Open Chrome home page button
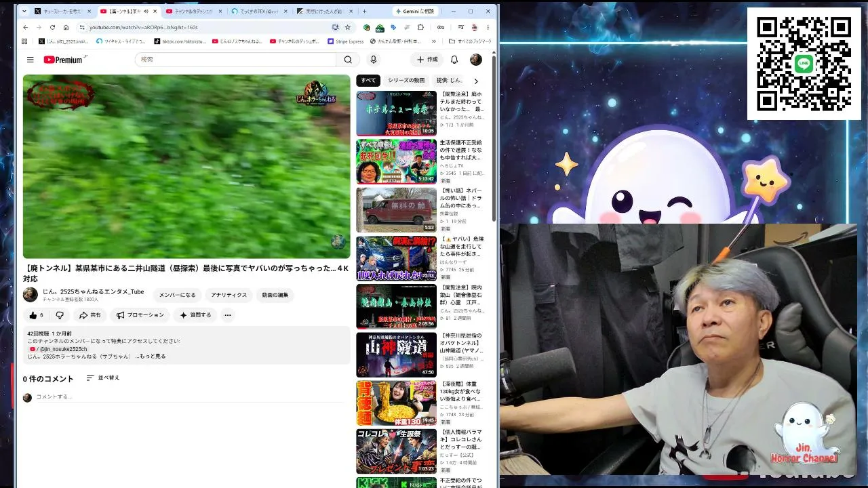The width and height of the screenshot is (868, 488). pyautogui.click(x=66, y=27)
